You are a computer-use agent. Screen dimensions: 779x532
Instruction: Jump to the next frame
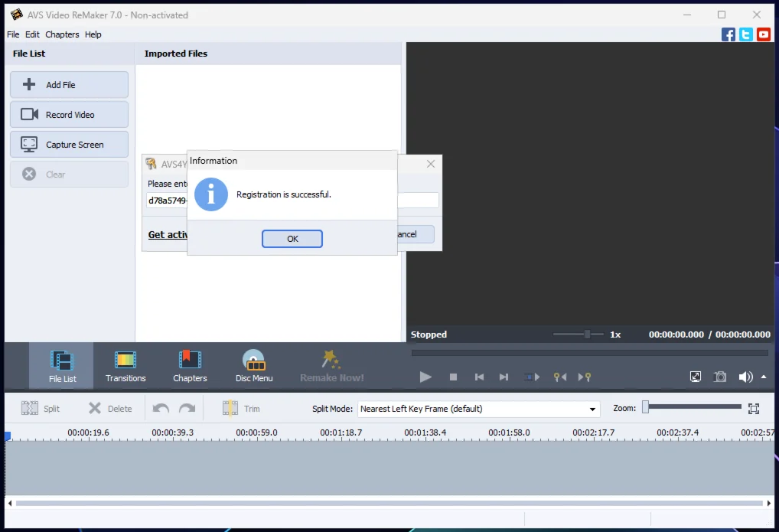[504, 377]
